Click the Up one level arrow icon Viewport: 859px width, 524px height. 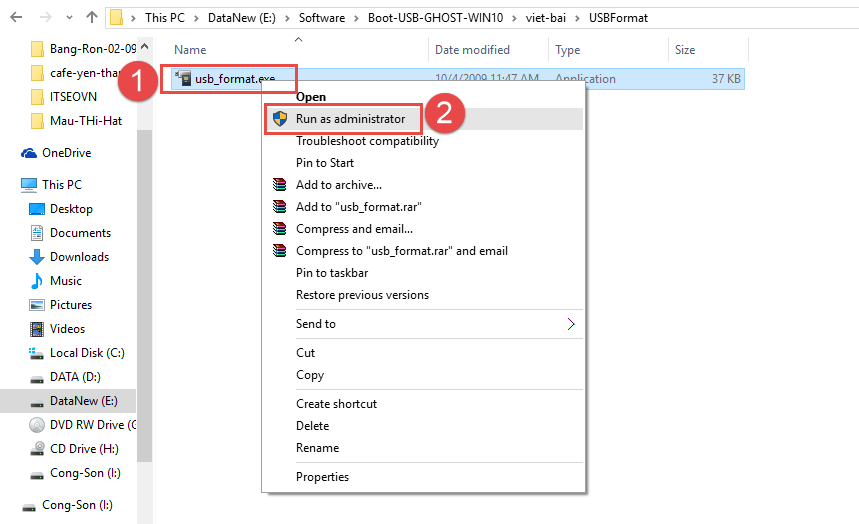tap(92, 17)
